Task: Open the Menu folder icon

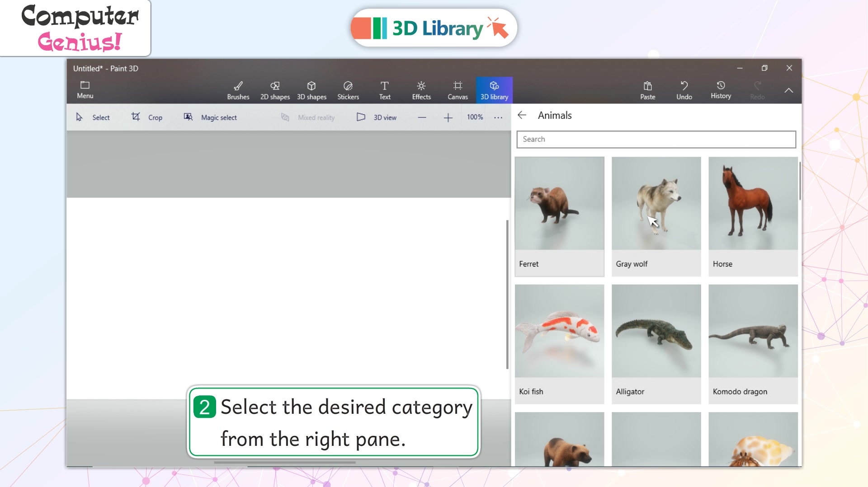Action: click(x=85, y=90)
